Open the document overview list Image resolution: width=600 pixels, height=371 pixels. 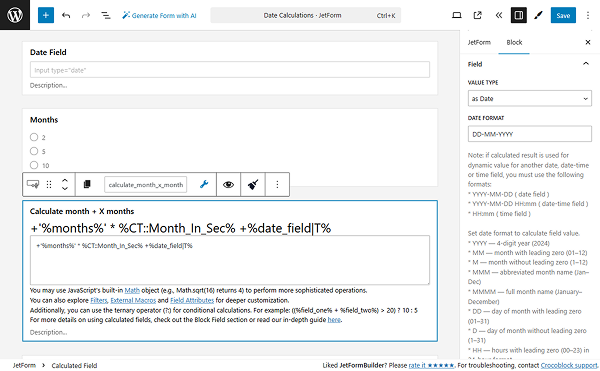[x=106, y=15]
